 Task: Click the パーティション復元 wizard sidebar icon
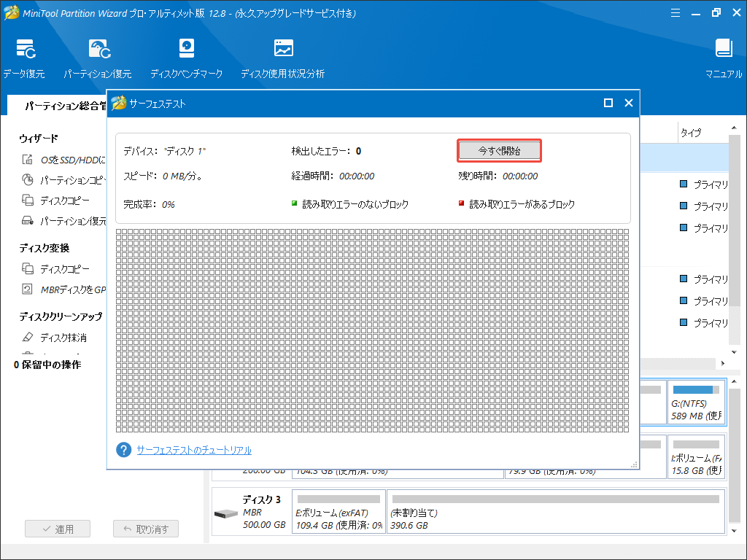28,221
